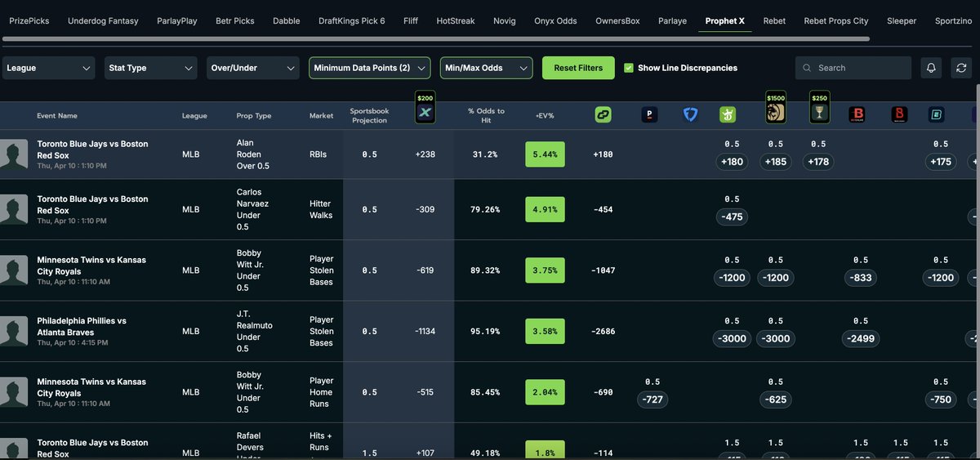Viewport: 980px width, 460px height.
Task: Open the Novig tab
Action: (x=505, y=20)
